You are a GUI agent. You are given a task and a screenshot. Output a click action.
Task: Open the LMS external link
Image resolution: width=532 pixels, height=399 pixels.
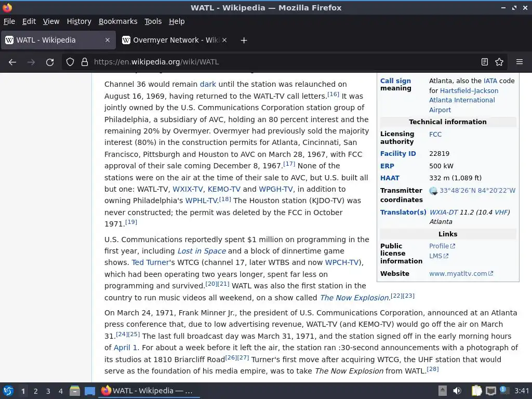click(x=438, y=256)
